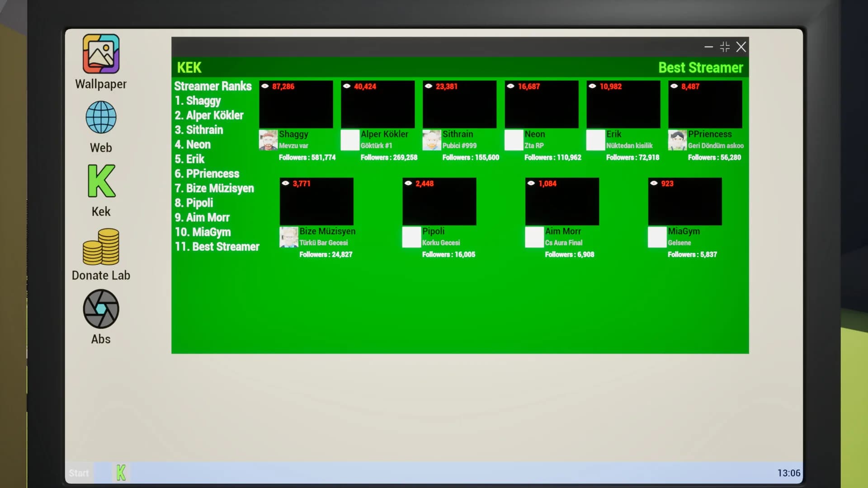Open Shaggy's stream with 87,286 viewers
Viewport: 868px width, 488px height.
[296, 104]
